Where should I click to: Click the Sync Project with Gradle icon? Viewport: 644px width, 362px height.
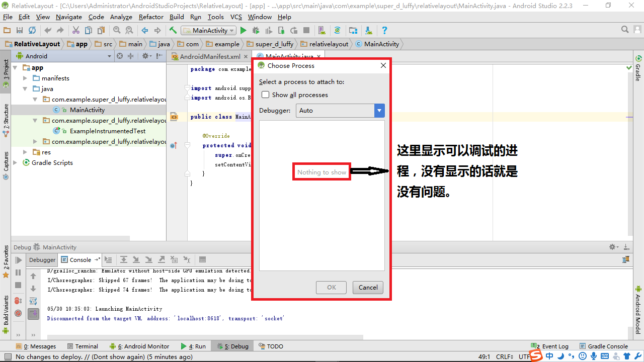point(337,30)
